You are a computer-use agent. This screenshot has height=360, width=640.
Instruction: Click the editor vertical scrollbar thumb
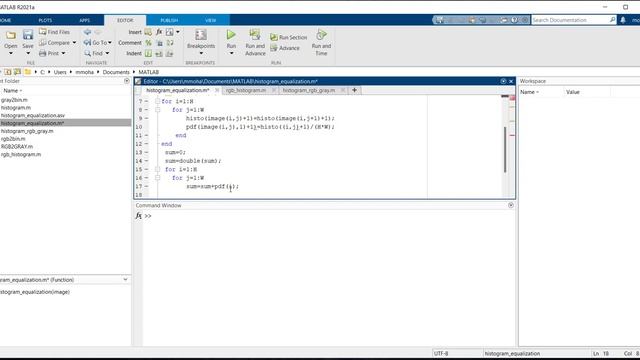coord(505,149)
